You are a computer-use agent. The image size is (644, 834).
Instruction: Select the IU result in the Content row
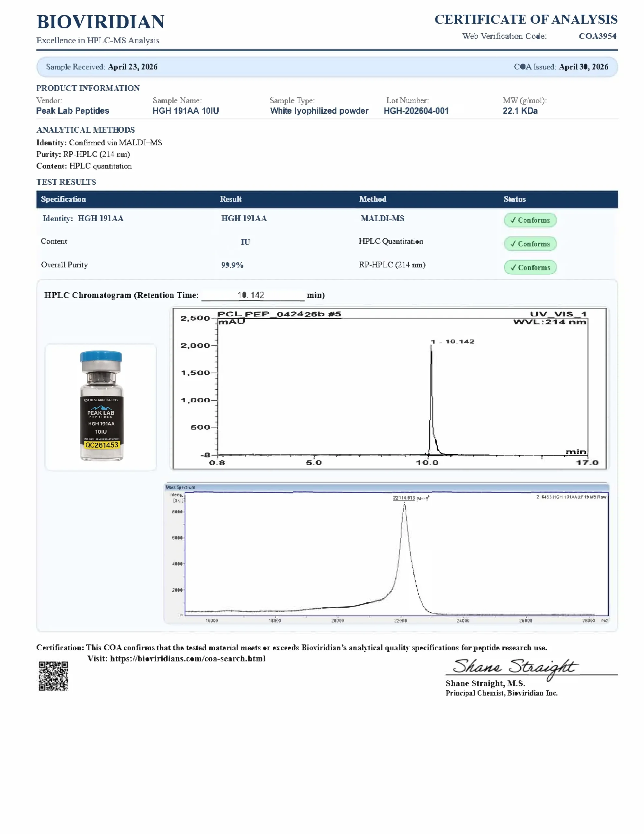point(245,242)
